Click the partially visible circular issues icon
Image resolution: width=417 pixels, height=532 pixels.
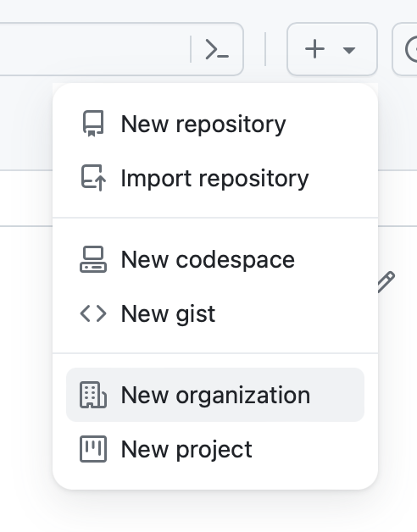click(411, 49)
